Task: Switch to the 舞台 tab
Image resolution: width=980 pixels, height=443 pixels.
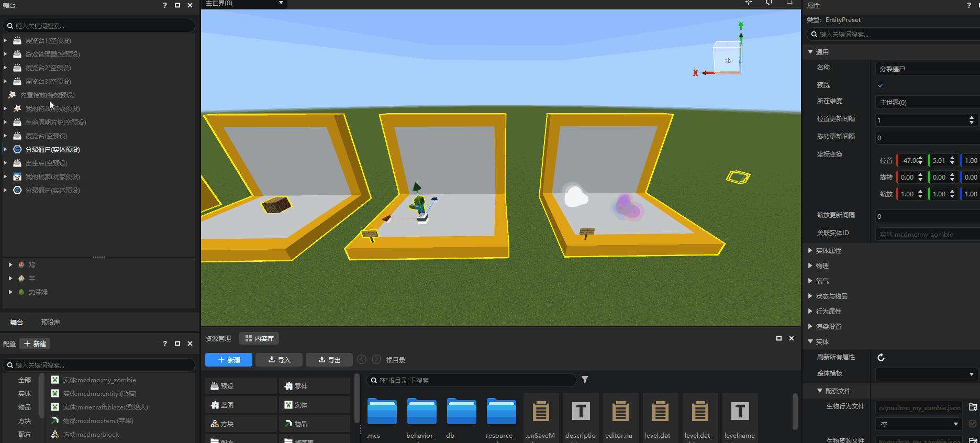Action: pyautogui.click(x=17, y=322)
